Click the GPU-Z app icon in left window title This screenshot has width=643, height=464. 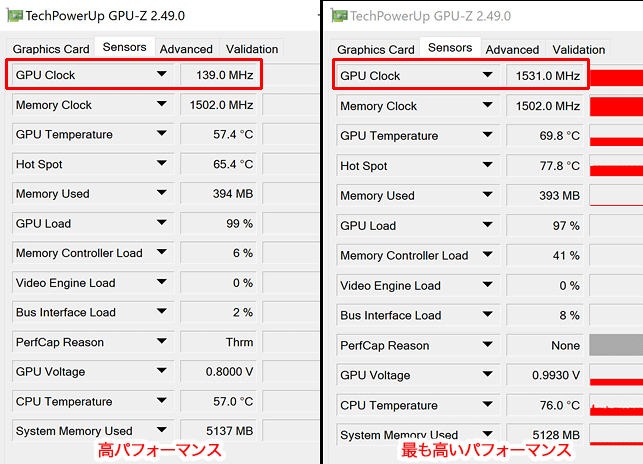coord(15,16)
